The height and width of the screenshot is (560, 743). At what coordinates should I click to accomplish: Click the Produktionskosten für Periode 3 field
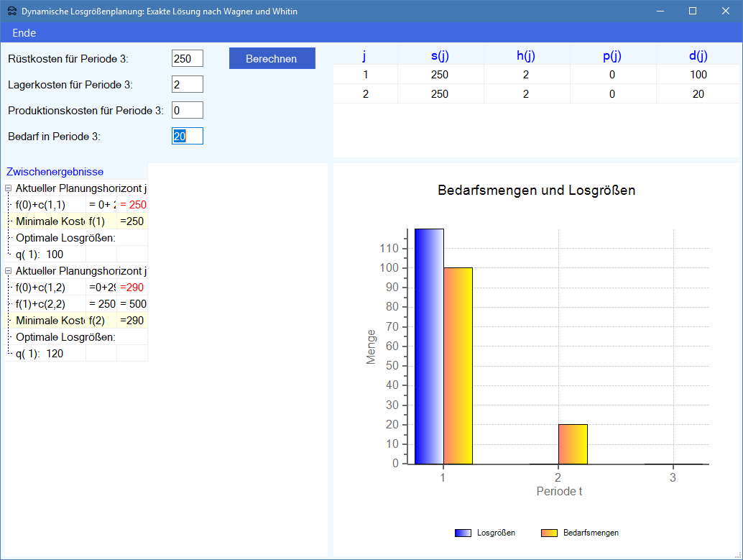(x=187, y=110)
